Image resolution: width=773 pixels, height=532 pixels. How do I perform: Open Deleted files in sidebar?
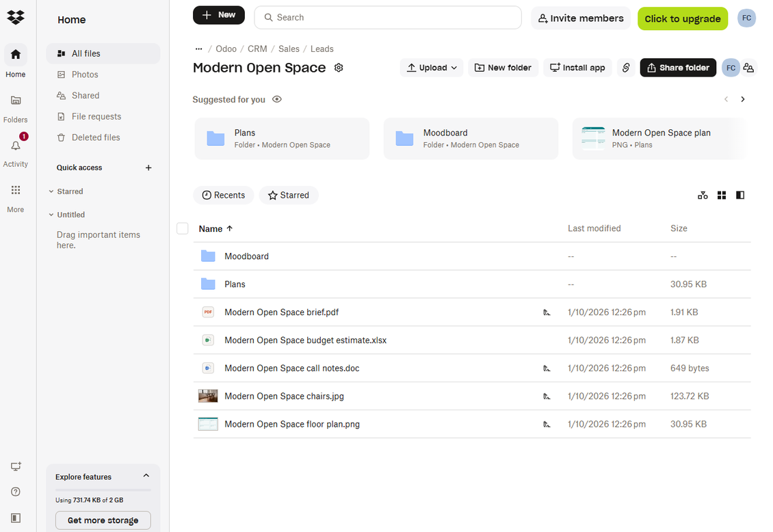click(103, 137)
